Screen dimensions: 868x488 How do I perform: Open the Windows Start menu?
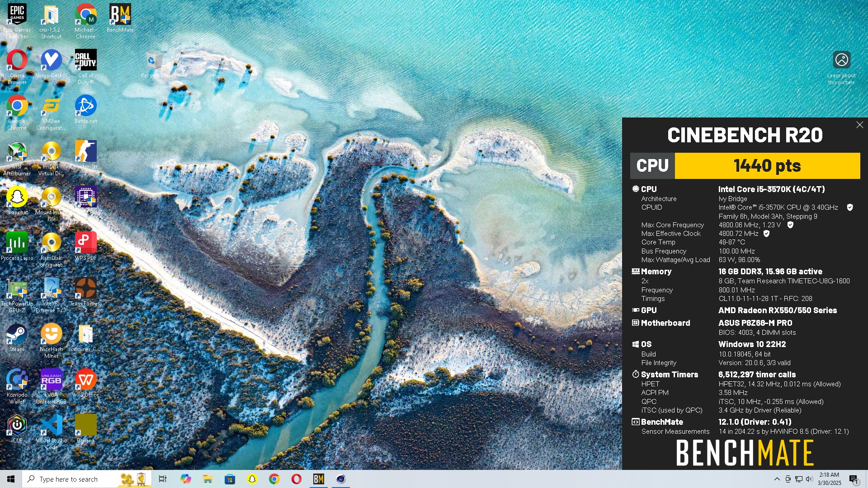pyautogui.click(x=11, y=479)
